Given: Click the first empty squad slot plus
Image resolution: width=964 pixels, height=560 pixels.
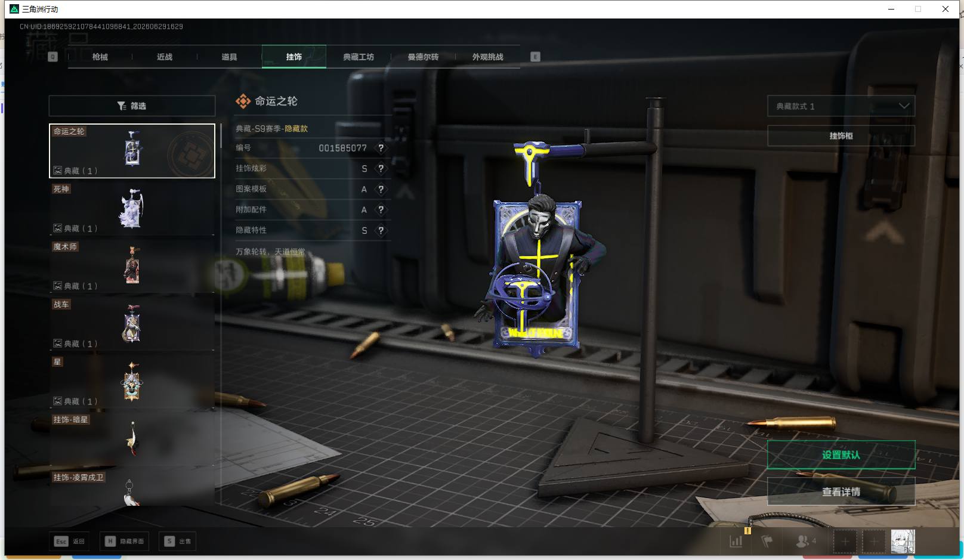Looking at the screenshot, I should tap(845, 542).
